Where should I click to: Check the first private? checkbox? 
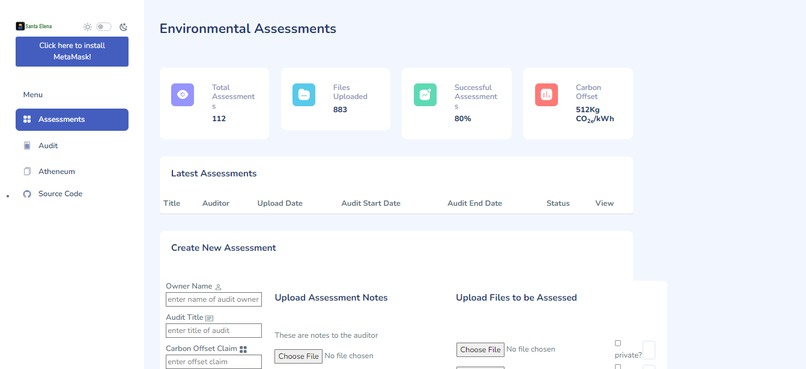pyautogui.click(x=618, y=343)
